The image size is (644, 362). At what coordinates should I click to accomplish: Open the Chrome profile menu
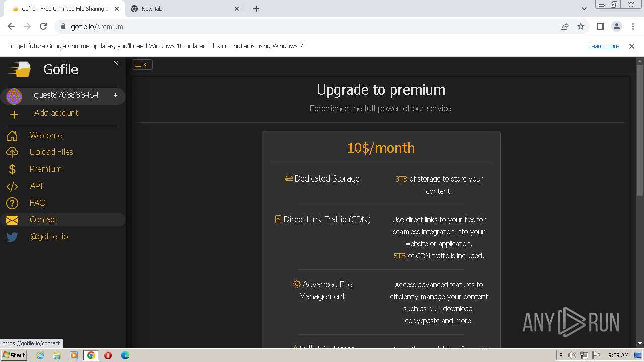click(616, 27)
